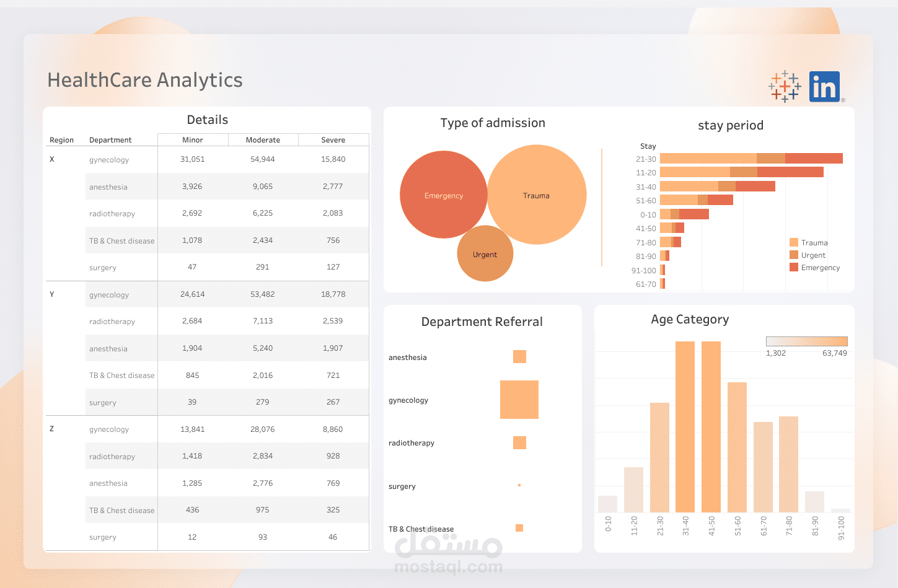Click the Trauma legend color swatch
Viewport: 898px width, 588px height.
794,242
